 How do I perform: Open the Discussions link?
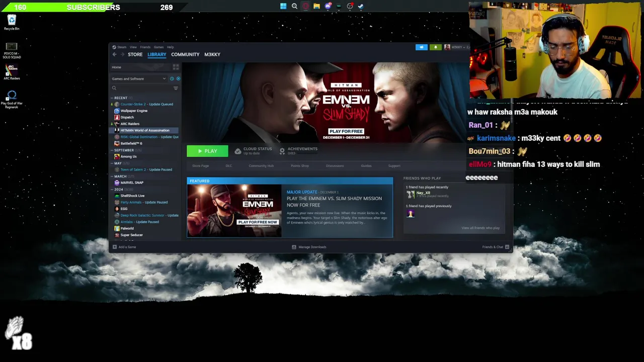pos(335,166)
